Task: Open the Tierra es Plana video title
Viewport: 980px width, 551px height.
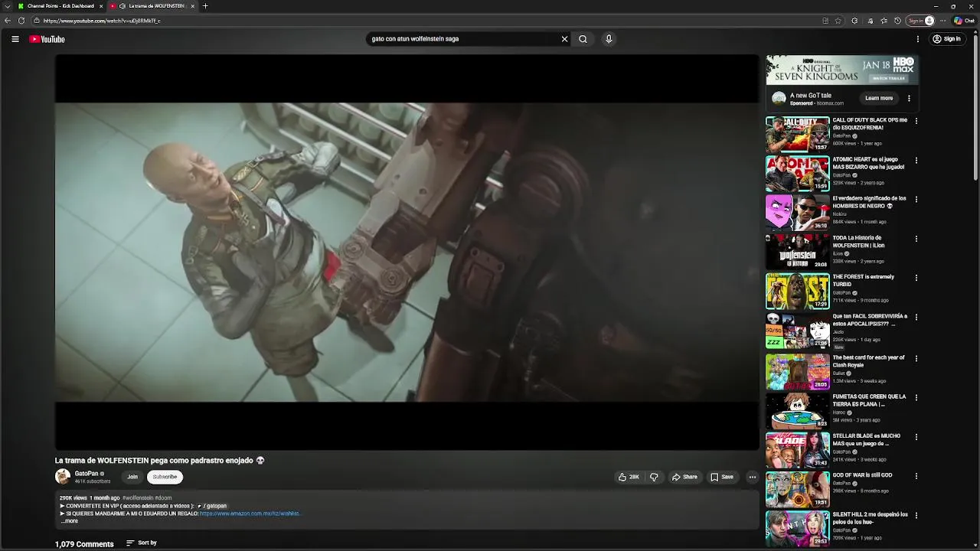Action: [869, 400]
